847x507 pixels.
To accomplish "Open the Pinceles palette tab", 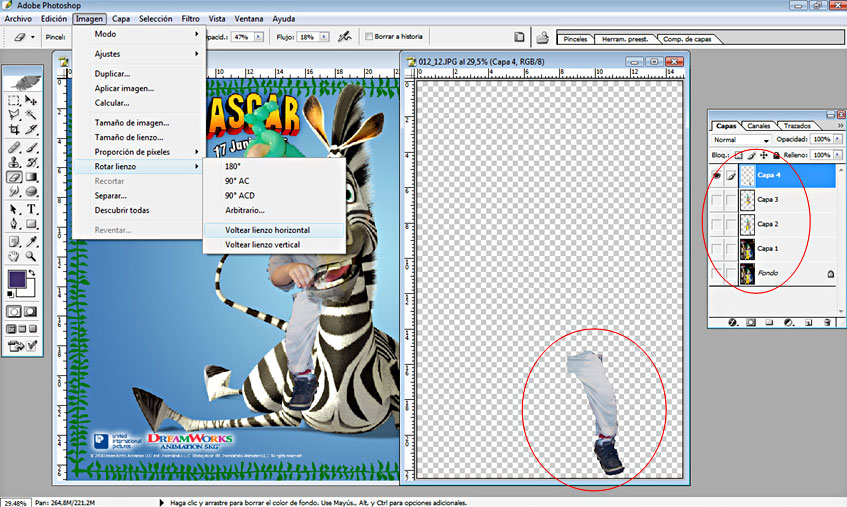I will pos(575,39).
